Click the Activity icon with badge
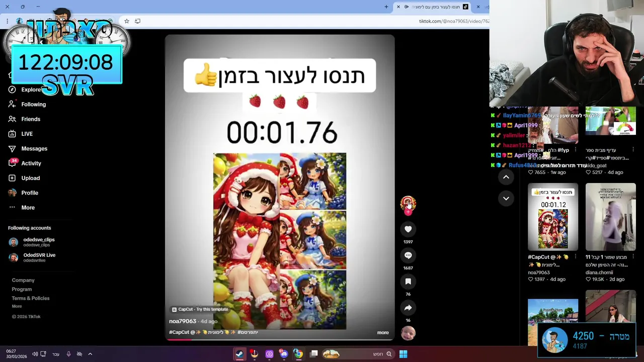 tap(12, 163)
